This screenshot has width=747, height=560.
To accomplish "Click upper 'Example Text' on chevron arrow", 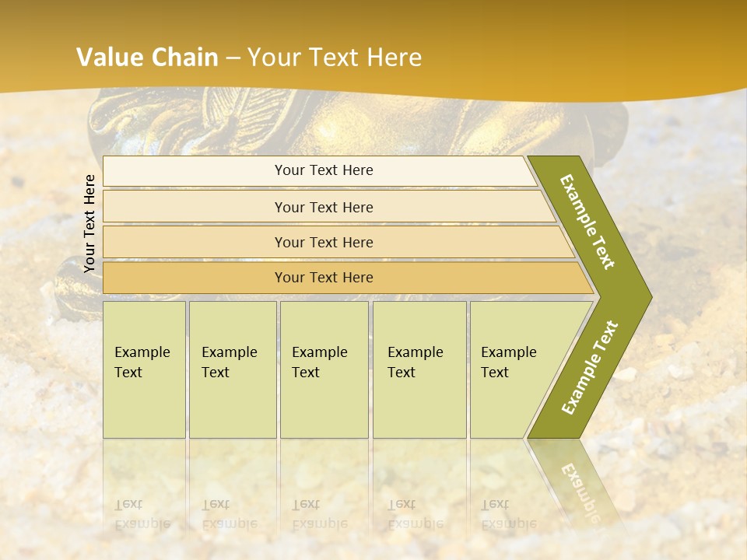I will pyautogui.click(x=587, y=222).
